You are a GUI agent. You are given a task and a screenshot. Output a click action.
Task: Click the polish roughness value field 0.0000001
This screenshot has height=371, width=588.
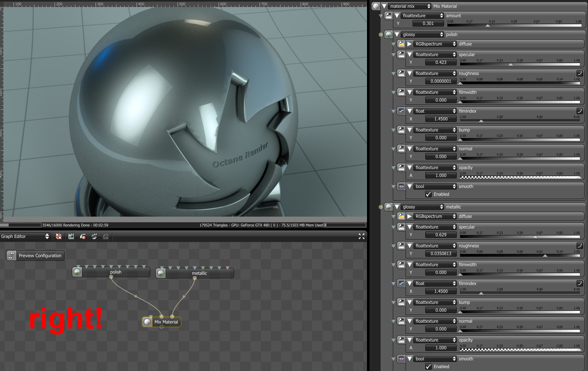coord(441,81)
